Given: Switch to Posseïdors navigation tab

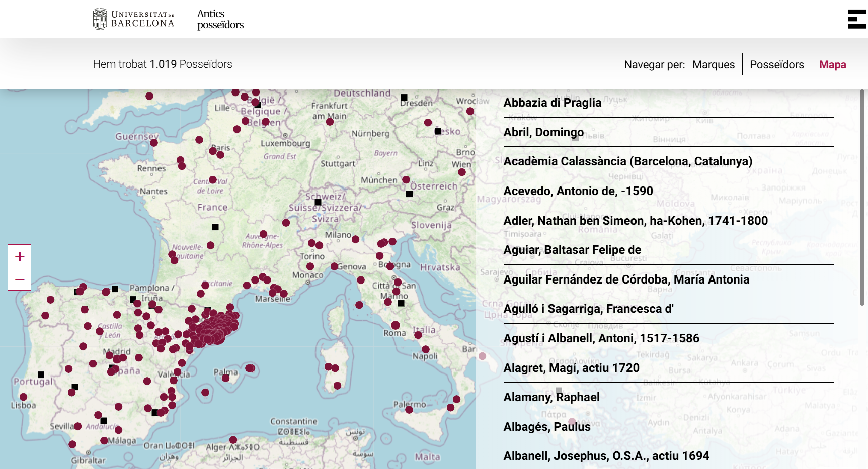Looking at the screenshot, I should tap(776, 65).
